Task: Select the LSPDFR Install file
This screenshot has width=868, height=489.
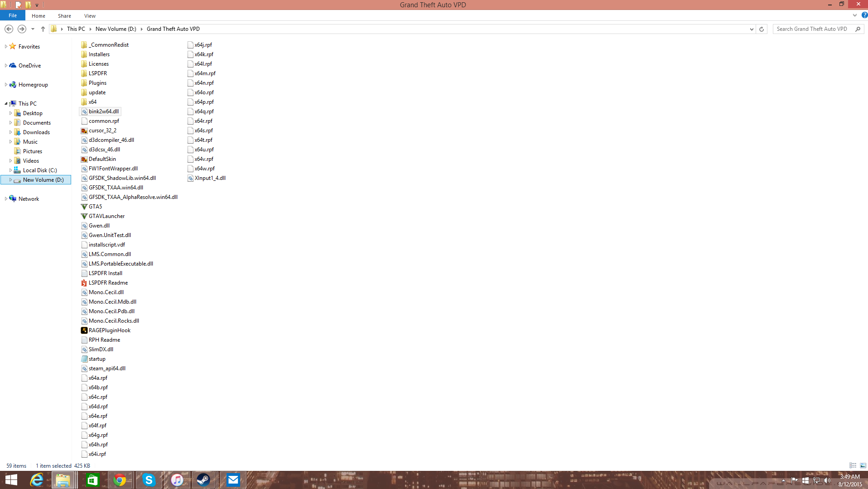Action: [101, 273]
